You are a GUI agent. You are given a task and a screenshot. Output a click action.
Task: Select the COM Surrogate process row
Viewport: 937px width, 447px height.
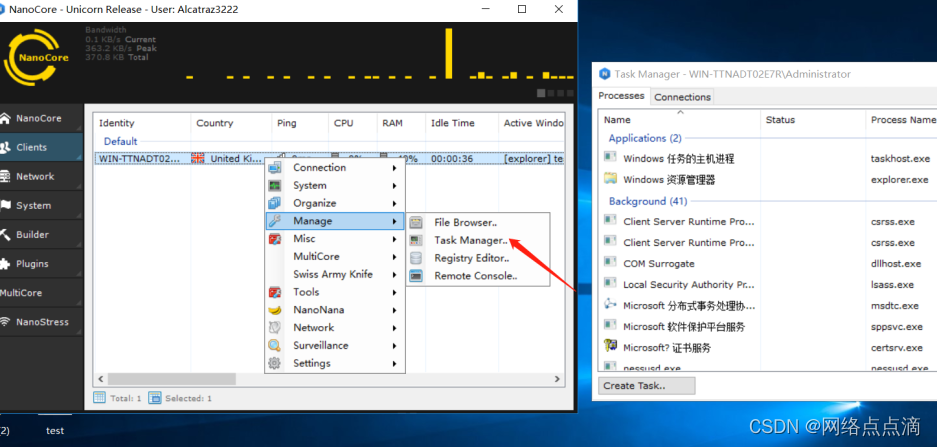coord(767,264)
